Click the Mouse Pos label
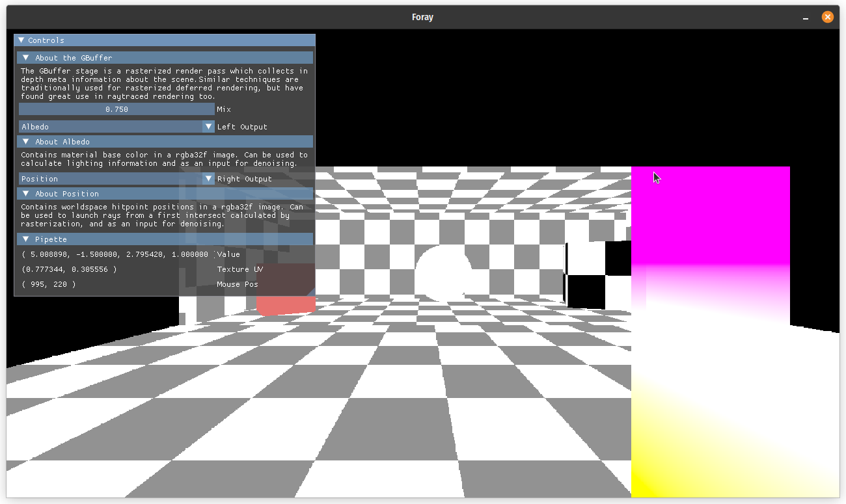The width and height of the screenshot is (846, 504). click(238, 284)
